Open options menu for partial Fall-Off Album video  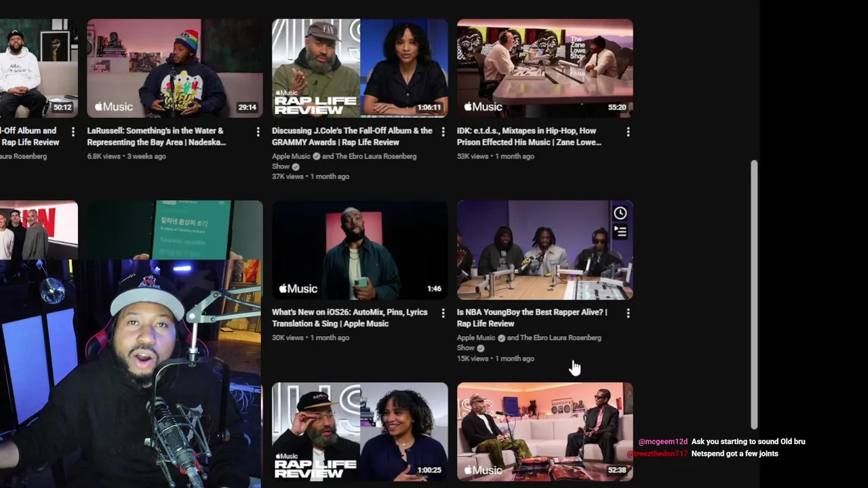73,131
